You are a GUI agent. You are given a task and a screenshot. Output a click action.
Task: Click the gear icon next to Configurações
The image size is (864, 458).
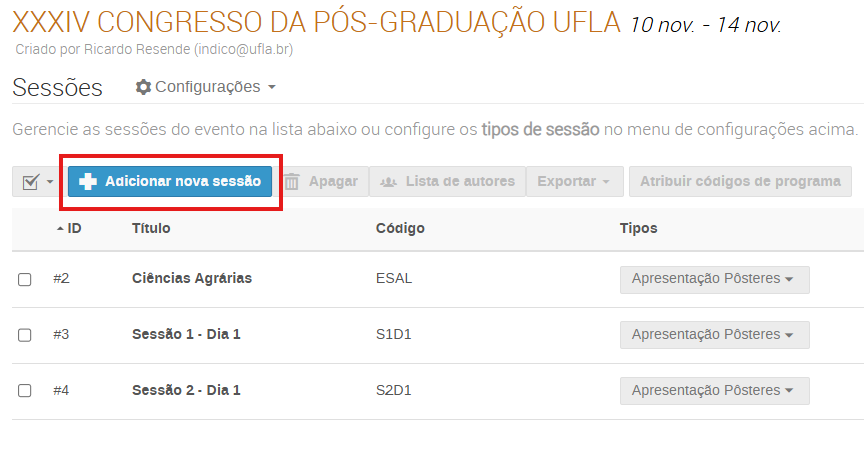point(143,87)
